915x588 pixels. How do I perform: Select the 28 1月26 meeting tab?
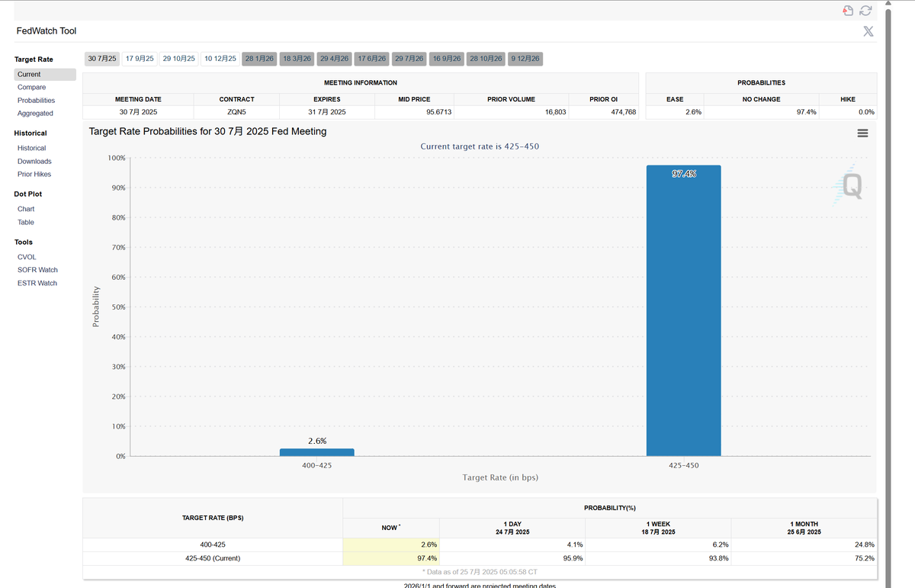pos(259,59)
